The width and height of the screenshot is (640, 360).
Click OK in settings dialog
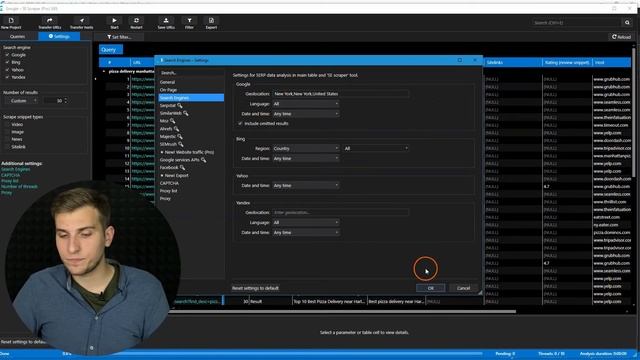pos(430,288)
